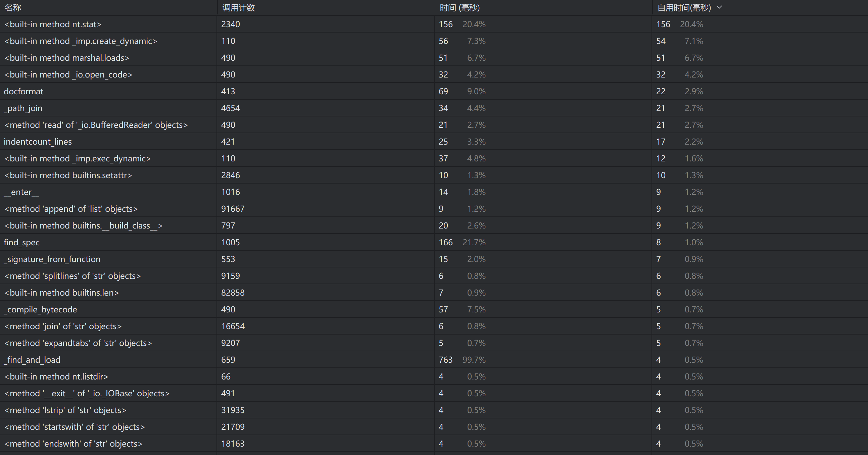Select the find_spec function row

click(x=21, y=243)
